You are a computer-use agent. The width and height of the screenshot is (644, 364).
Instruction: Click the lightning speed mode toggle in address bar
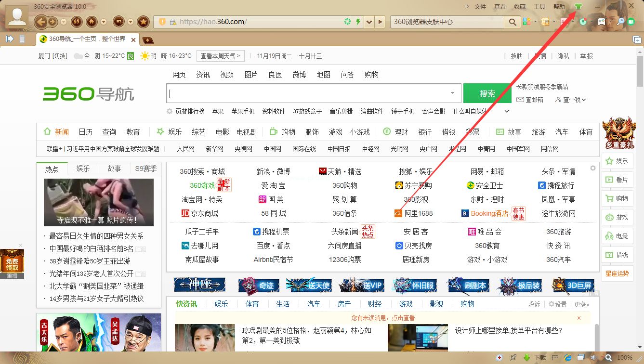pos(358,22)
